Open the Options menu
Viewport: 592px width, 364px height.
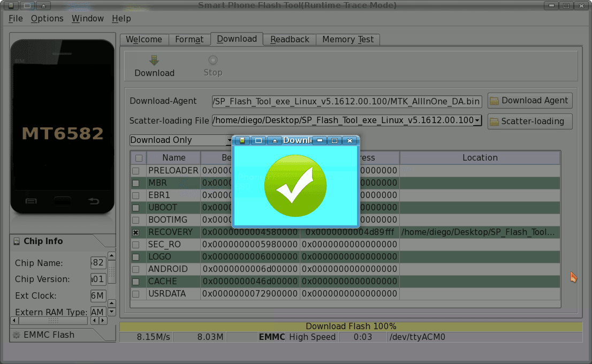click(x=47, y=18)
